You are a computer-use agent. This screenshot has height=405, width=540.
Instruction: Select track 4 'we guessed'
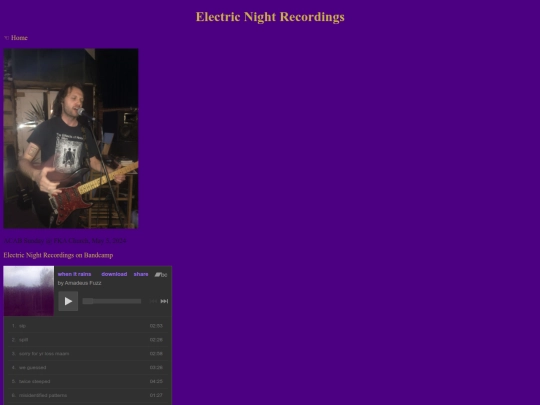point(87,367)
